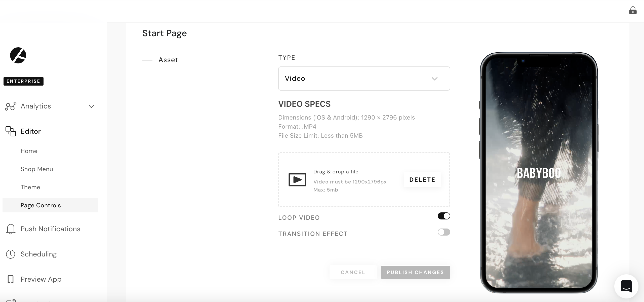Expand the Analytics menu chevron
Image resolution: width=644 pixels, height=302 pixels.
[x=91, y=106]
